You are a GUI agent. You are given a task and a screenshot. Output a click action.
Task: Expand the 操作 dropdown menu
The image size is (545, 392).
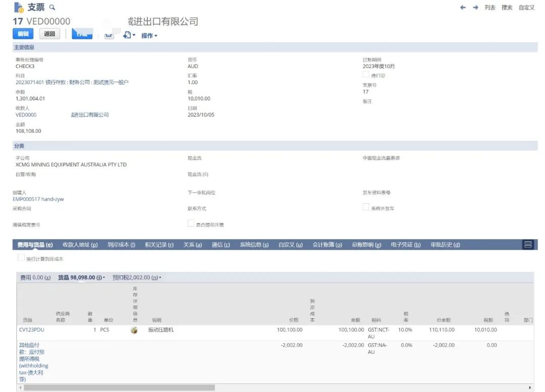(149, 35)
